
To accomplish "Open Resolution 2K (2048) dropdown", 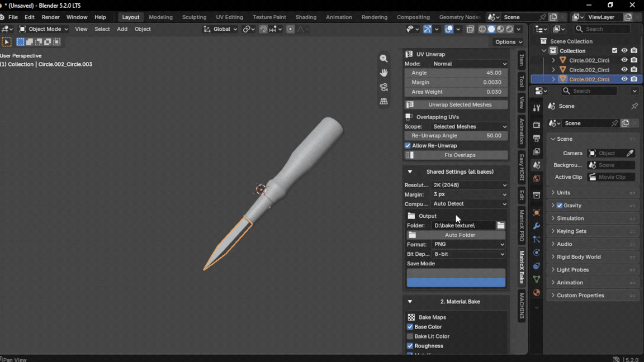I will 470,185.
